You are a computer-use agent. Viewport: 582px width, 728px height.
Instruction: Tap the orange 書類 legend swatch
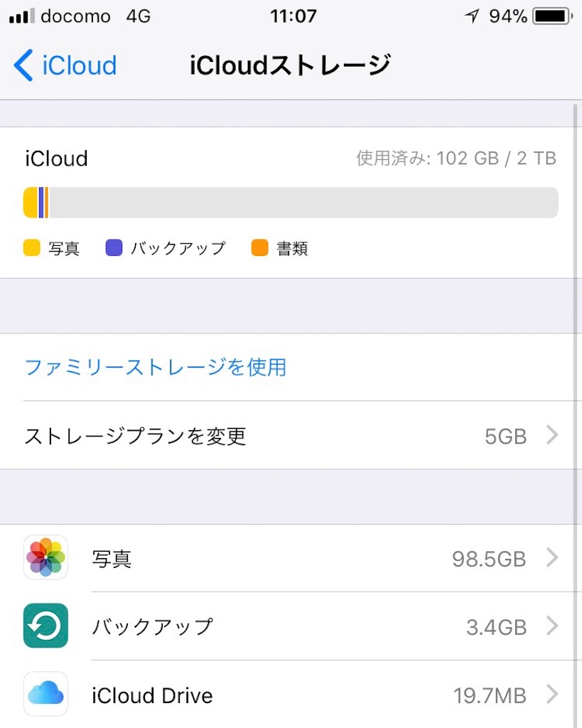259,248
